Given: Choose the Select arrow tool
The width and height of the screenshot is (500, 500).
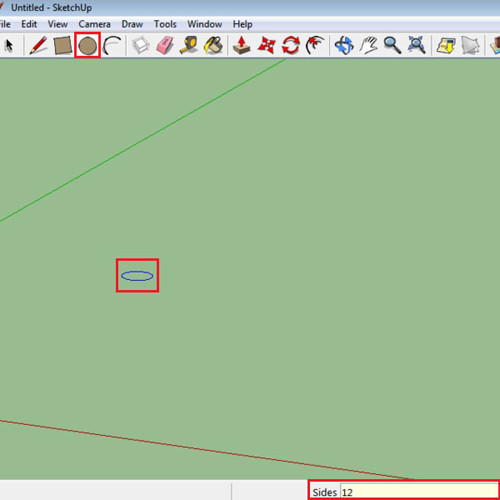Looking at the screenshot, I should point(9,45).
